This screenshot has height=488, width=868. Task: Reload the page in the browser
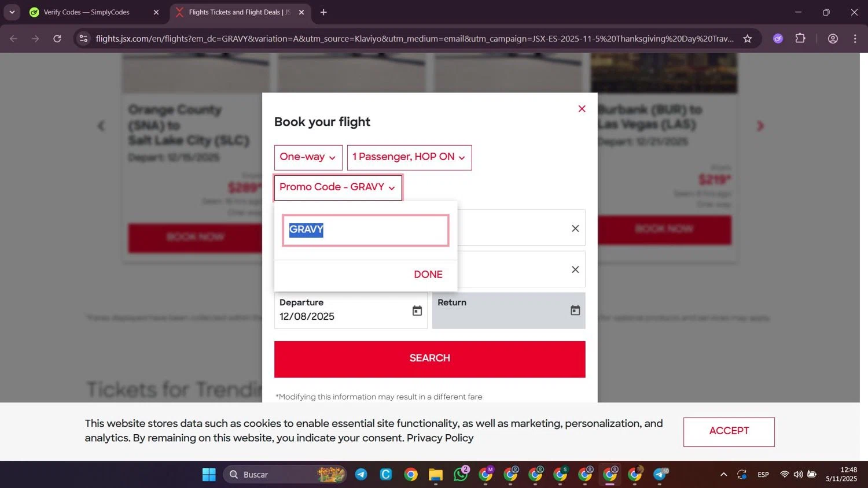57,39
